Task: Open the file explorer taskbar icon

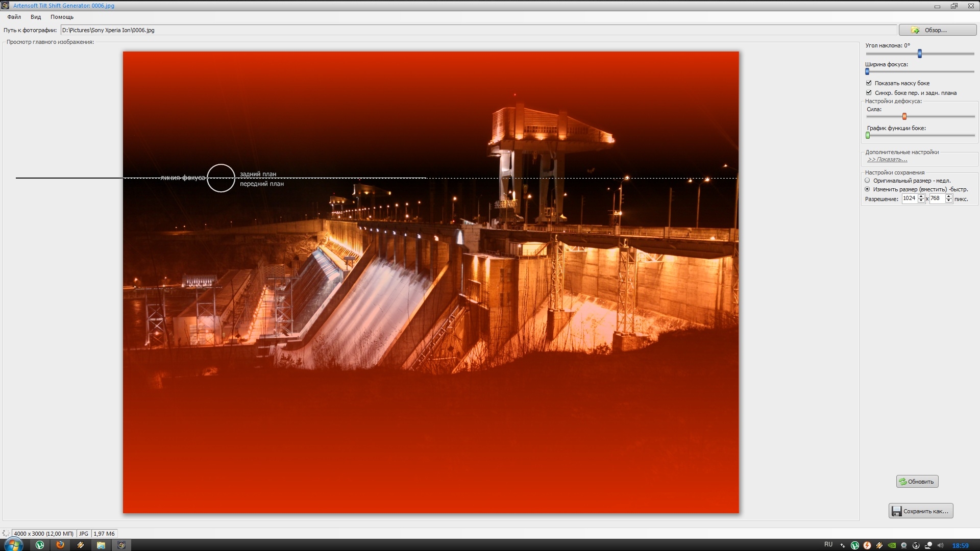Action: click(x=101, y=545)
